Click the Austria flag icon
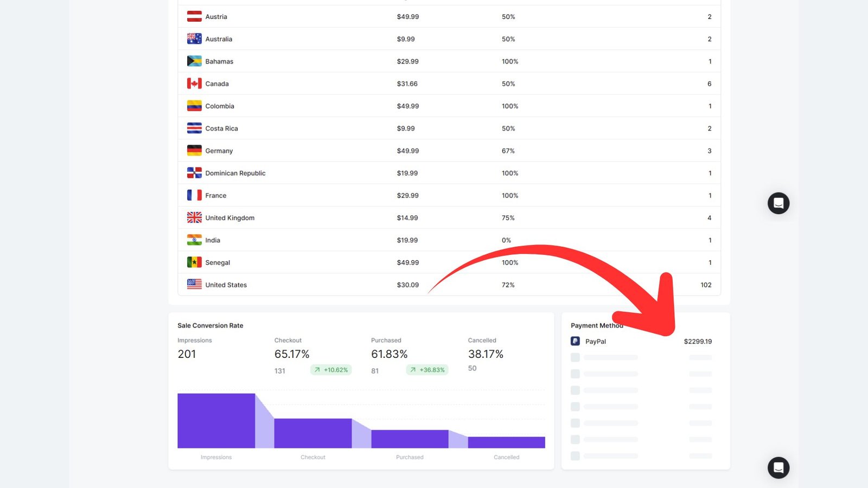868x488 pixels. point(194,17)
